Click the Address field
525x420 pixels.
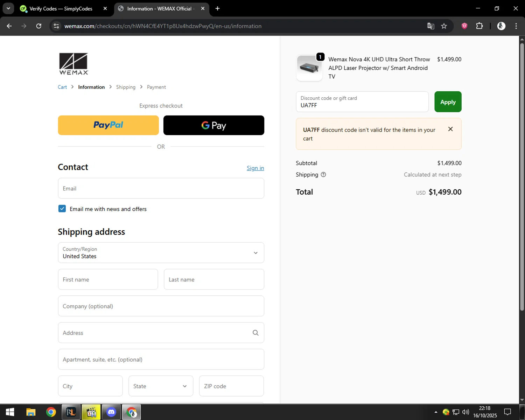(161, 332)
